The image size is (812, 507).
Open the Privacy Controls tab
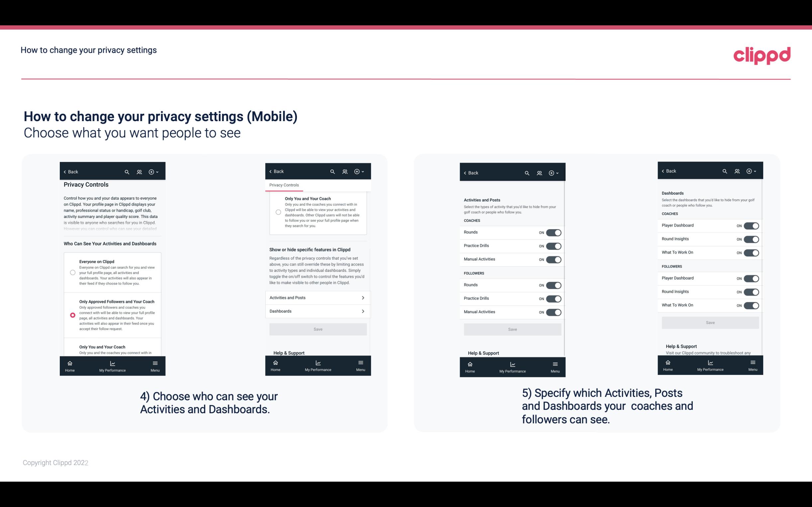(x=284, y=185)
